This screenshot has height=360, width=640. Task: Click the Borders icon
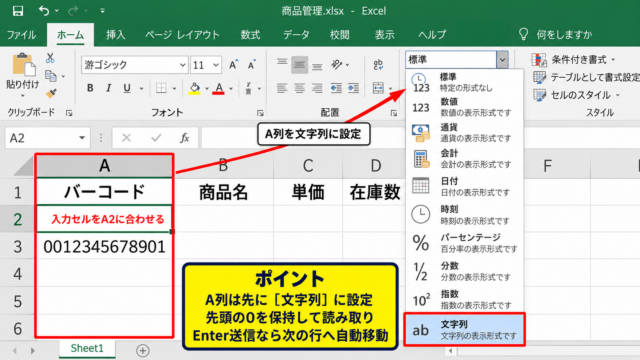click(x=161, y=88)
